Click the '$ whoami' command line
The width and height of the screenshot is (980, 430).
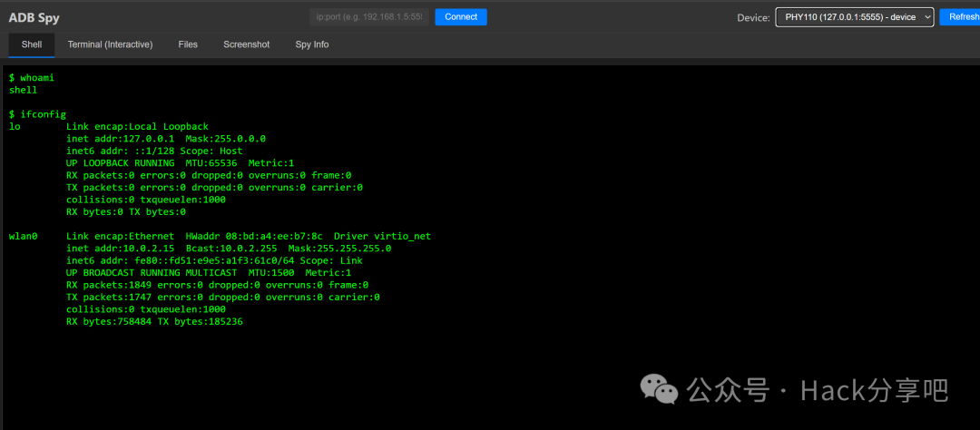point(32,78)
